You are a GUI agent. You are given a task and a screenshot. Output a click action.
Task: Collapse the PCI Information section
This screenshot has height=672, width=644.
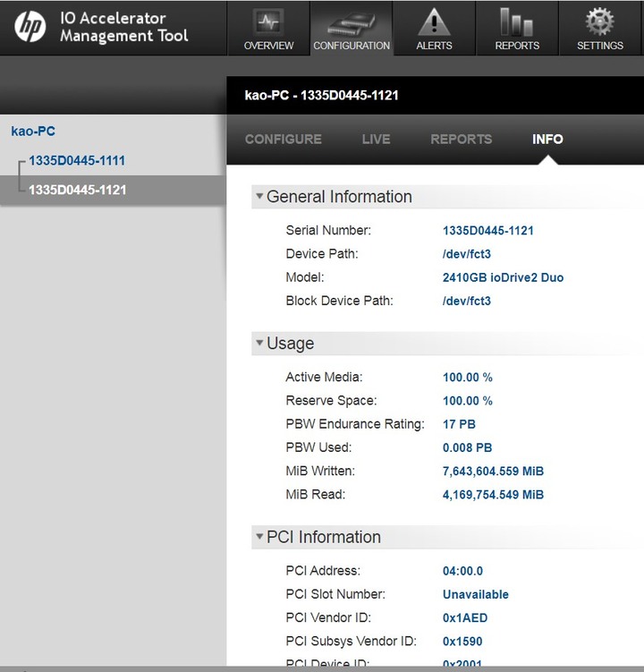tap(259, 537)
